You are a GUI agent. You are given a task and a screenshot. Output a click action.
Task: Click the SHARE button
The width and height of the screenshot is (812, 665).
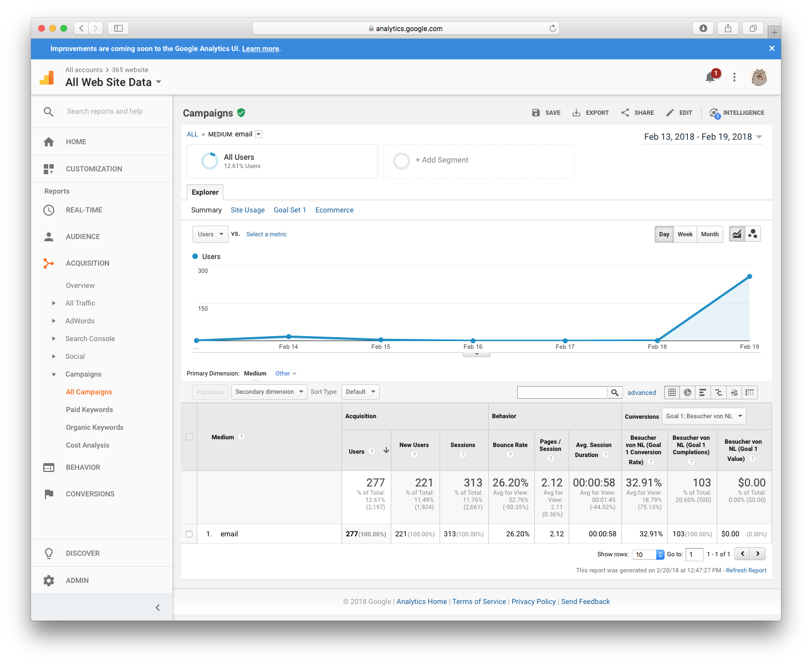[637, 113]
